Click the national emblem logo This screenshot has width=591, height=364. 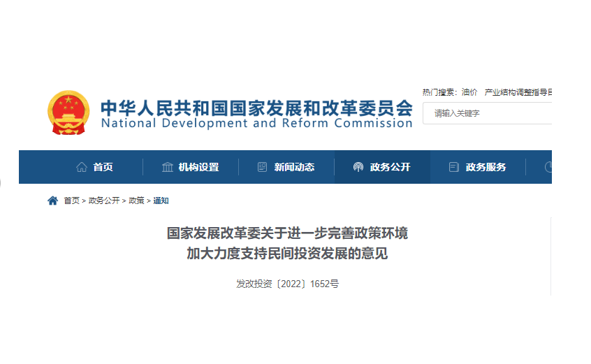pyautogui.click(x=68, y=112)
